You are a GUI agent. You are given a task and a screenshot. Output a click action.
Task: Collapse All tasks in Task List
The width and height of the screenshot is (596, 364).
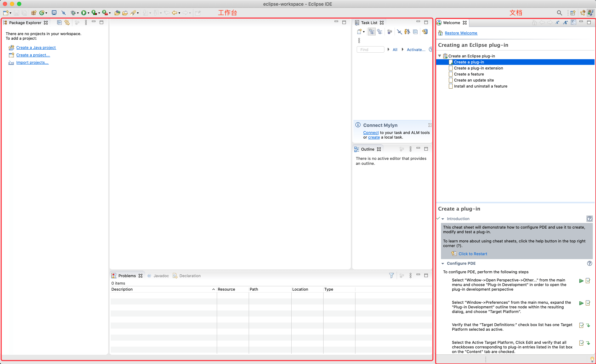click(x=415, y=32)
